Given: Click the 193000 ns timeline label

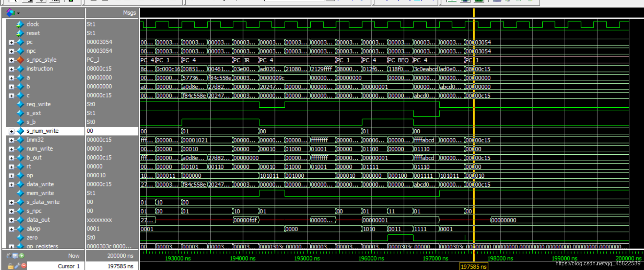Looking at the screenshot, I should [x=178, y=259].
